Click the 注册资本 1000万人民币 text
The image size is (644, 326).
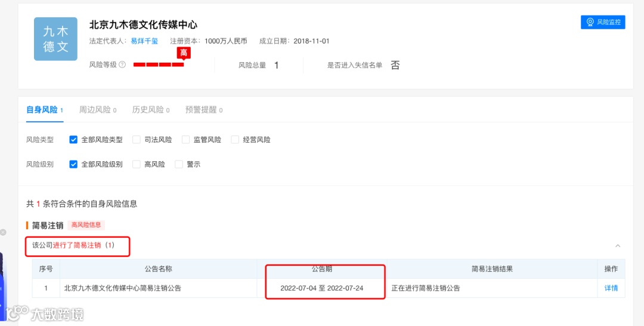(209, 41)
